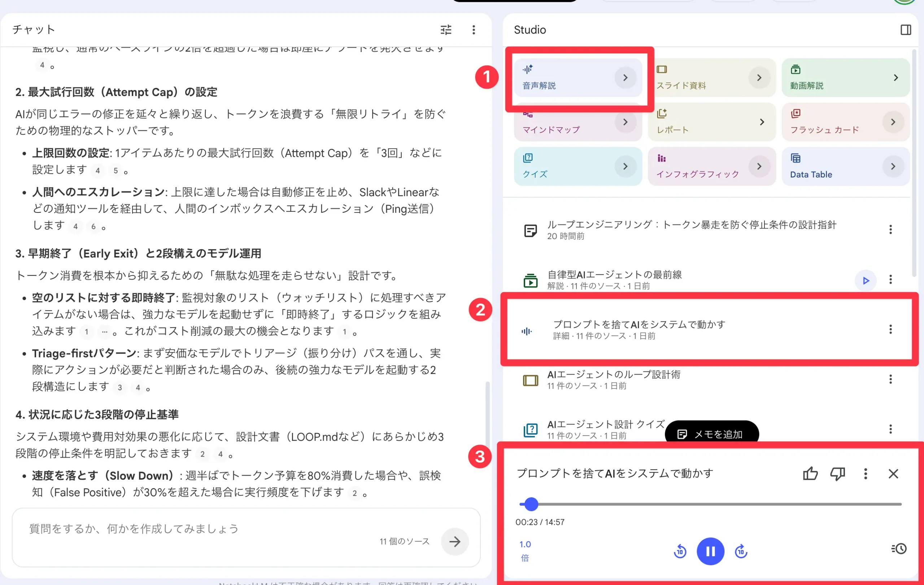The width and height of the screenshot is (924, 585).
Task: Open AIエージェントのループ設計術 slide item
Action: pos(706,379)
